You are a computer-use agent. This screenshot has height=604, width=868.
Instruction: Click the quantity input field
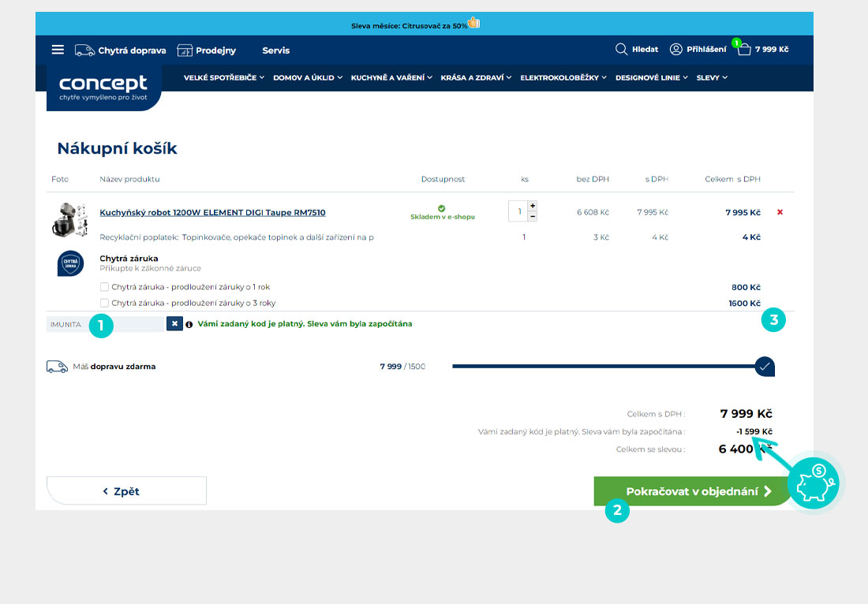tap(518, 211)
